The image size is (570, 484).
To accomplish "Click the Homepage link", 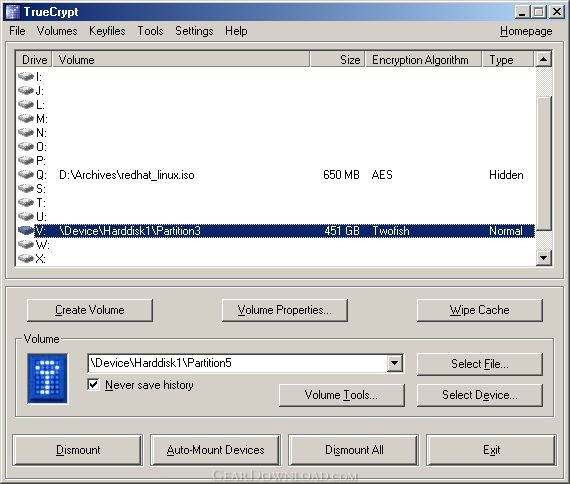I will 526,31.
